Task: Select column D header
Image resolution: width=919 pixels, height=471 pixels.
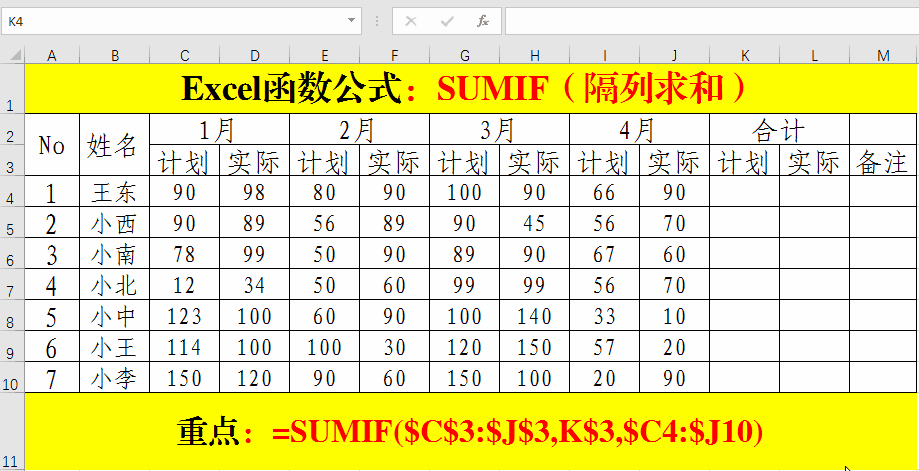Action: click(255, 56)
